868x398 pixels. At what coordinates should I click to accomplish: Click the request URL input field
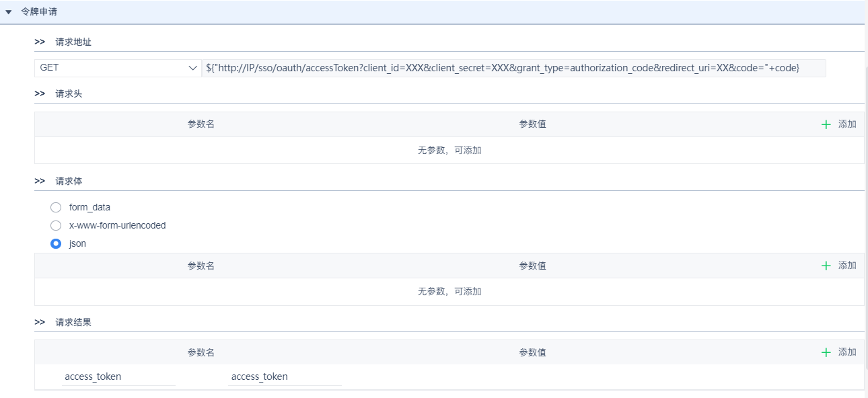coord(513,68)
